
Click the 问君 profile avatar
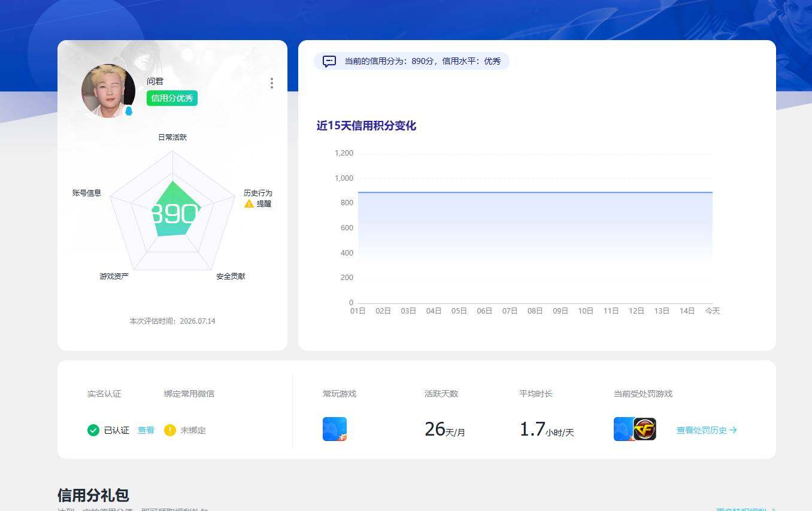click(x=108, y=91)
